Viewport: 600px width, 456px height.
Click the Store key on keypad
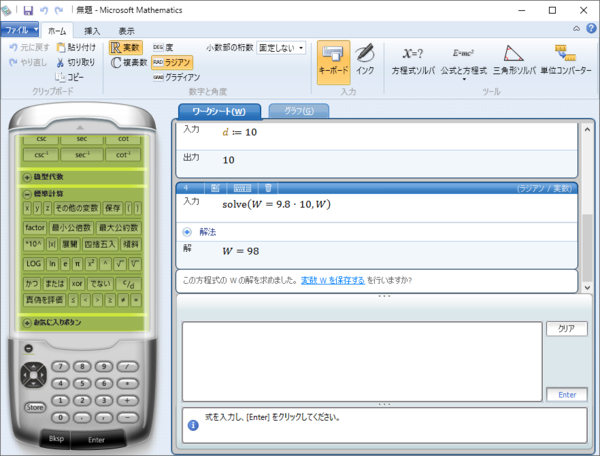click(35, 407)
